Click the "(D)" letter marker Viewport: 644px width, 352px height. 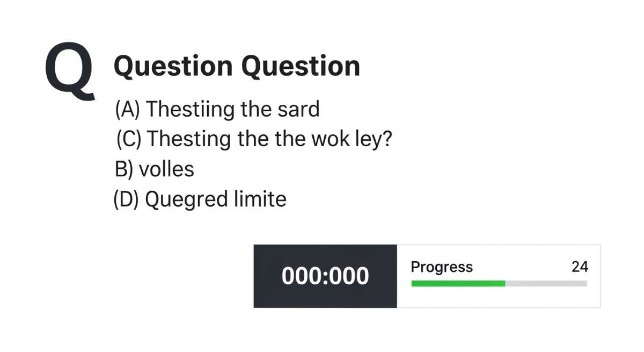(x=126, y=199)
